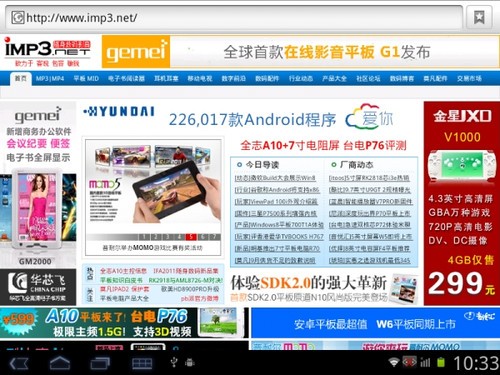Open the HD8900PRO升级 link

click(190, 289)
